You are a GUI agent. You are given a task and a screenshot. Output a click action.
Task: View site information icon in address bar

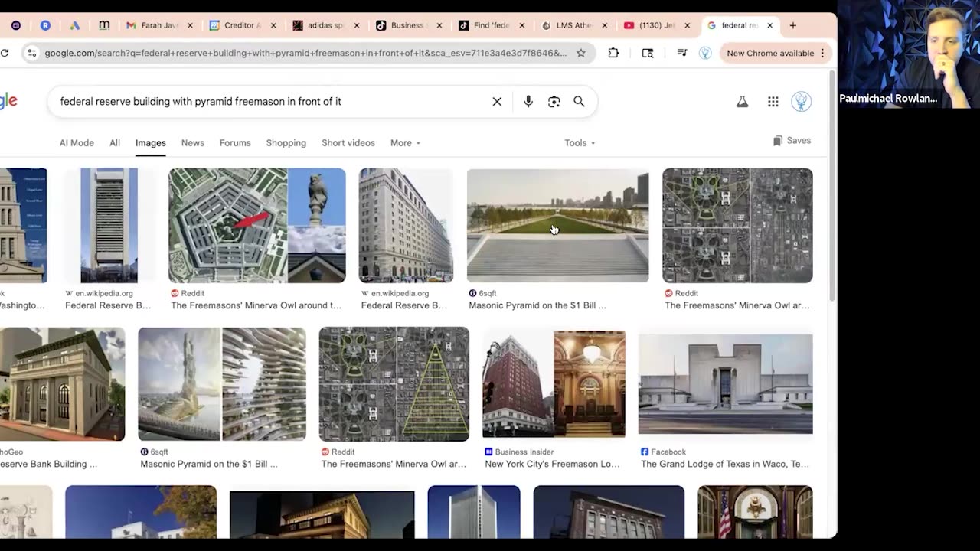point(31,53)
